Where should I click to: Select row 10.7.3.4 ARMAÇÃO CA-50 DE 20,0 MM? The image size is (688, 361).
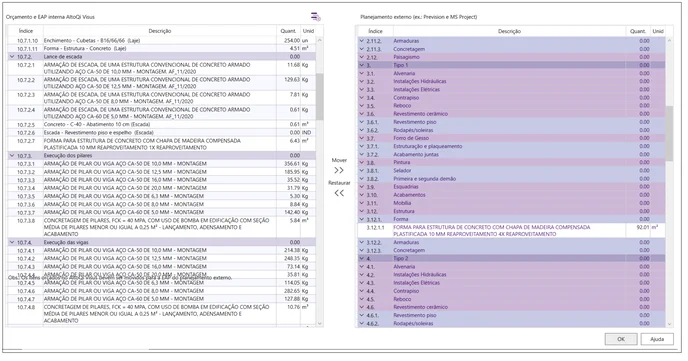pyautogui.click(x=161, y=188)
